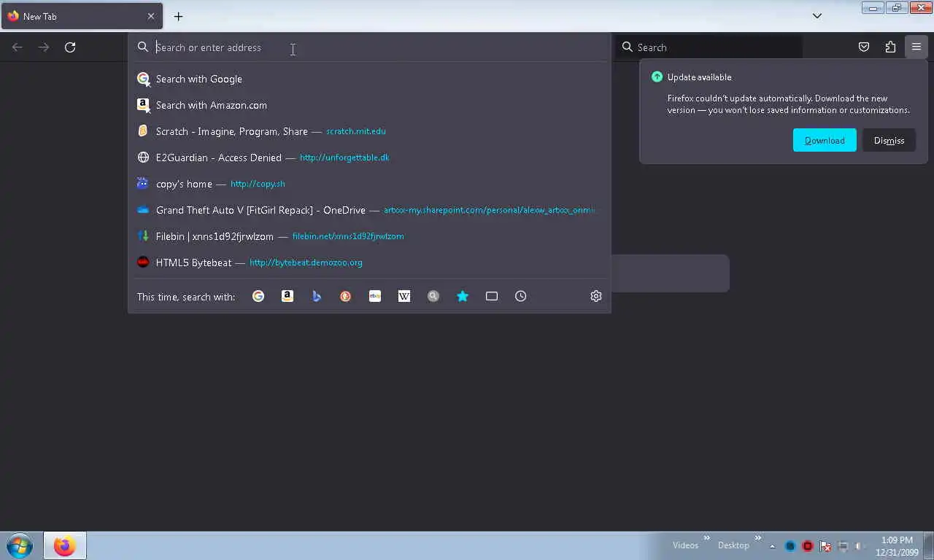Open HTML5 Bytebeat suggestion
Viewport: 934px width, 560px height.
370,262
